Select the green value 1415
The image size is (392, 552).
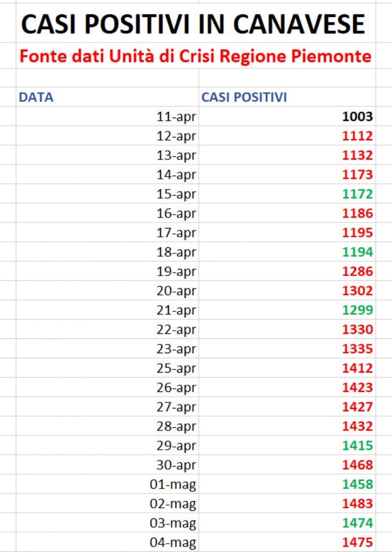coord(357,445)
